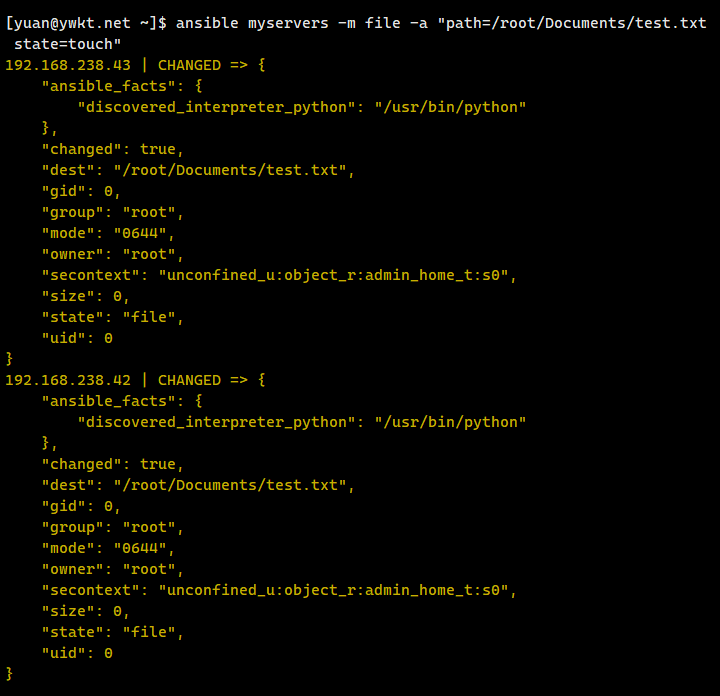
Task: Click "dest" line in 192.168.238.42 output
Action: point(198,485)
